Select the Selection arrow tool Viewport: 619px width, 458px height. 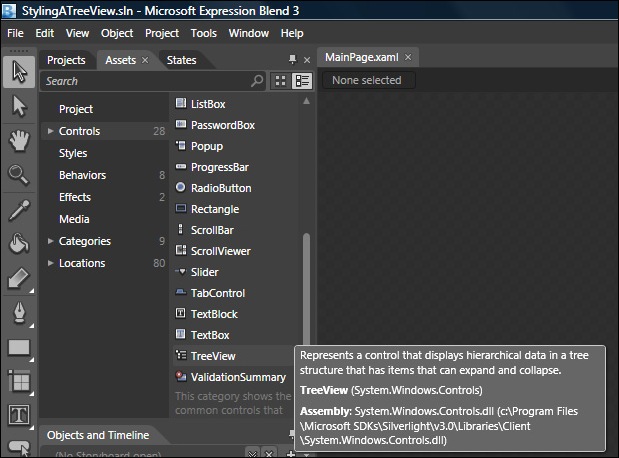click(19, 71)
